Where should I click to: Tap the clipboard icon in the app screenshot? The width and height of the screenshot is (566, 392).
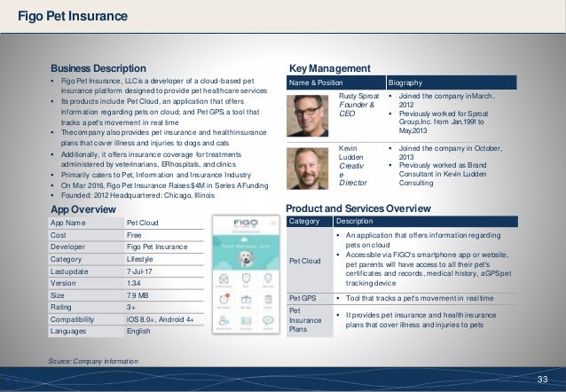(x=268, y=300)
